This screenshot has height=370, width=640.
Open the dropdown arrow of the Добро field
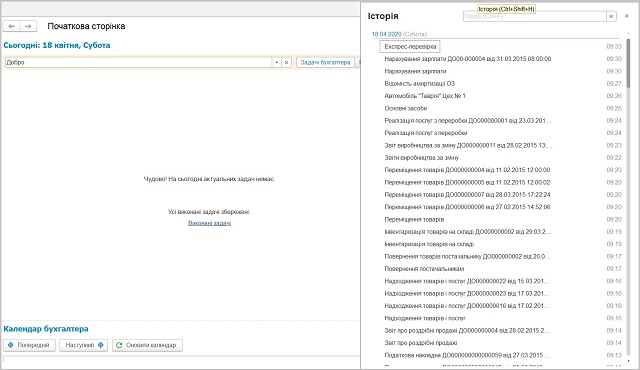[276, 62]
